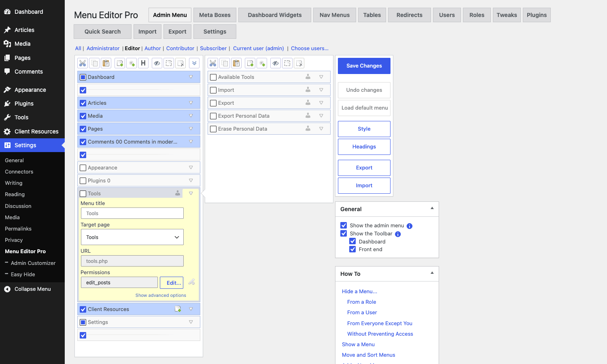The height and width of the screenshot is (364, 607).
Task: Click the Show the admin menu info icon
Action: [410, 226]
